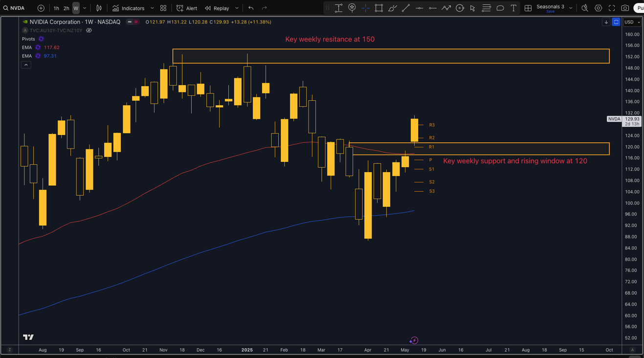Expand the interval list dropdown arrow
The height and width of the screenshot is (358, 644).
pyautogui.click(x=85, y=8)
